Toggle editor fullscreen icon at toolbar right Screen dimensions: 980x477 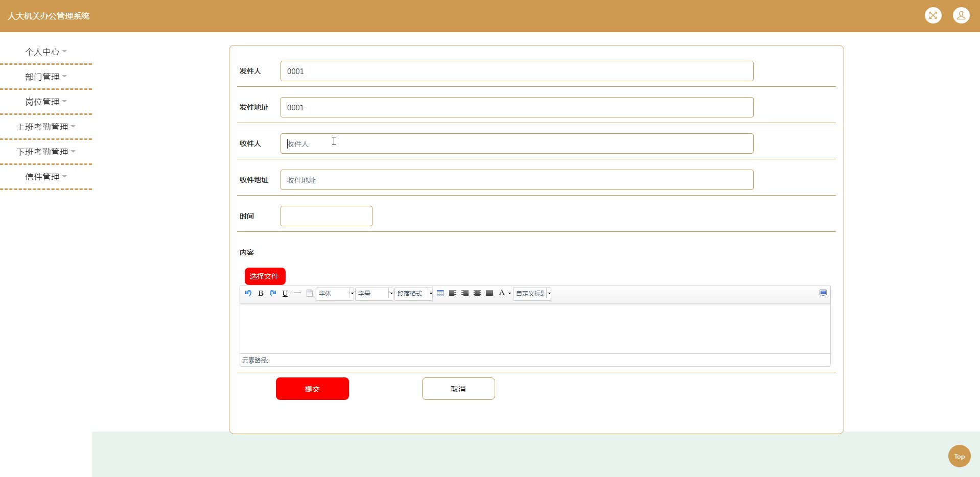pos(823,293)
